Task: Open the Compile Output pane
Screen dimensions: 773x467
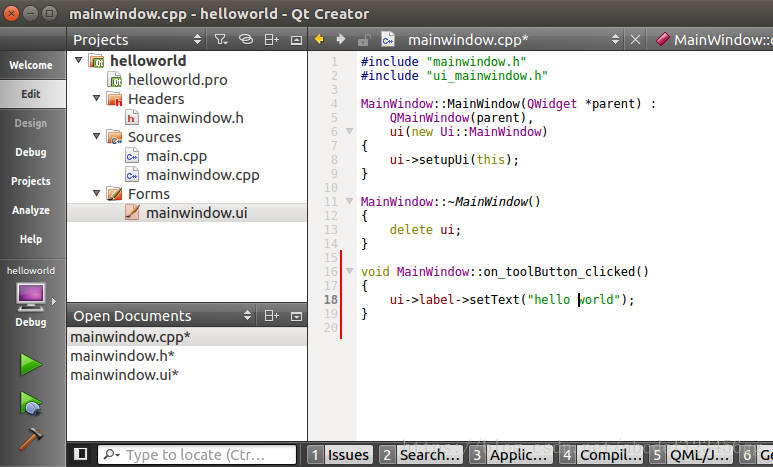Action: point(601,455)
